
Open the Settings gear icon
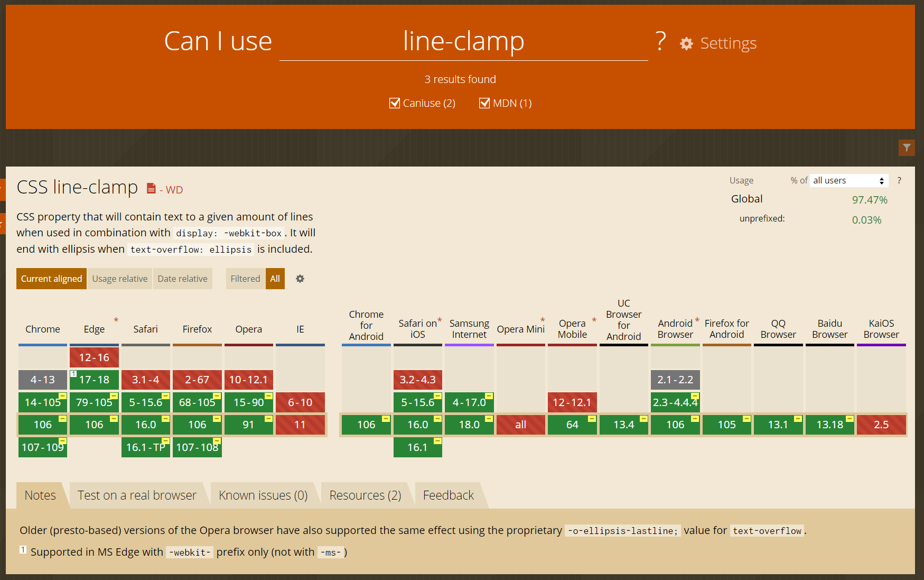pyautogui.click(x=686, y=43)
